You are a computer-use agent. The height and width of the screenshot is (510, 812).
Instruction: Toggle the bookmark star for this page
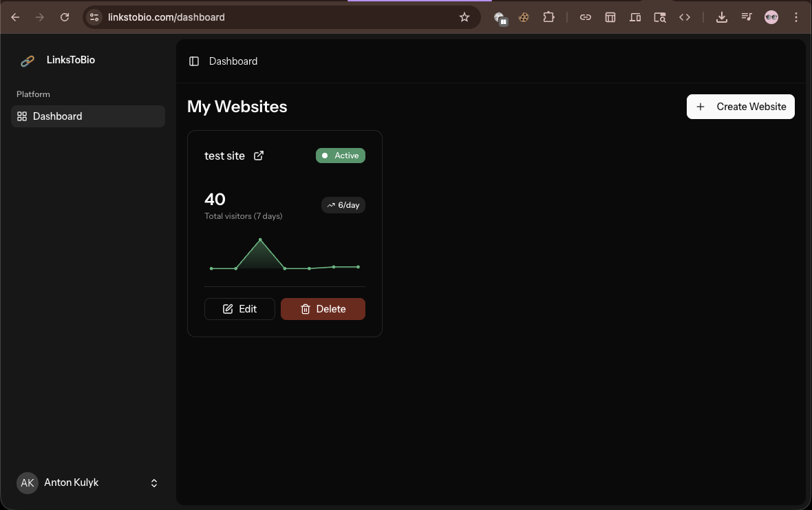464,17
